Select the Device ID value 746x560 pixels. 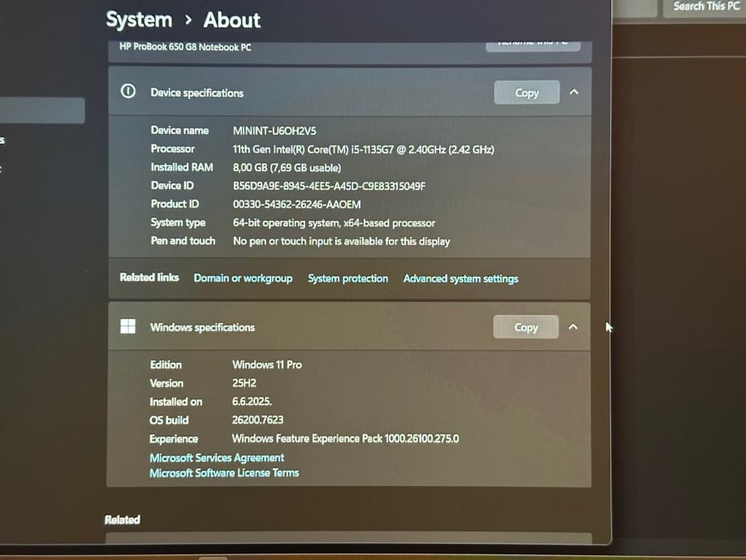click(330, 186)
